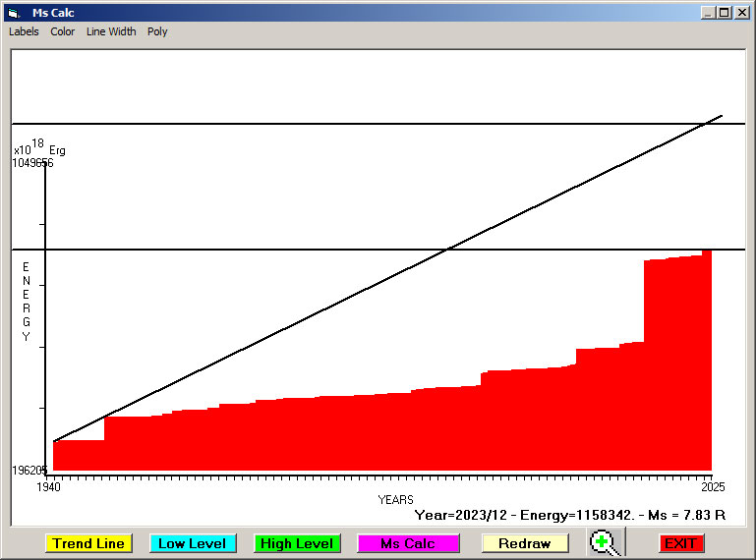Click the magnifying glass zoom-in icon

tap(607, 542)
